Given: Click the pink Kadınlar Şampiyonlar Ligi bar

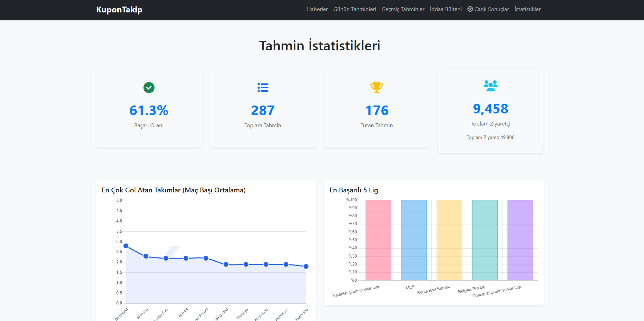Looking at the screenshot, I should click(x=378, y=240).
